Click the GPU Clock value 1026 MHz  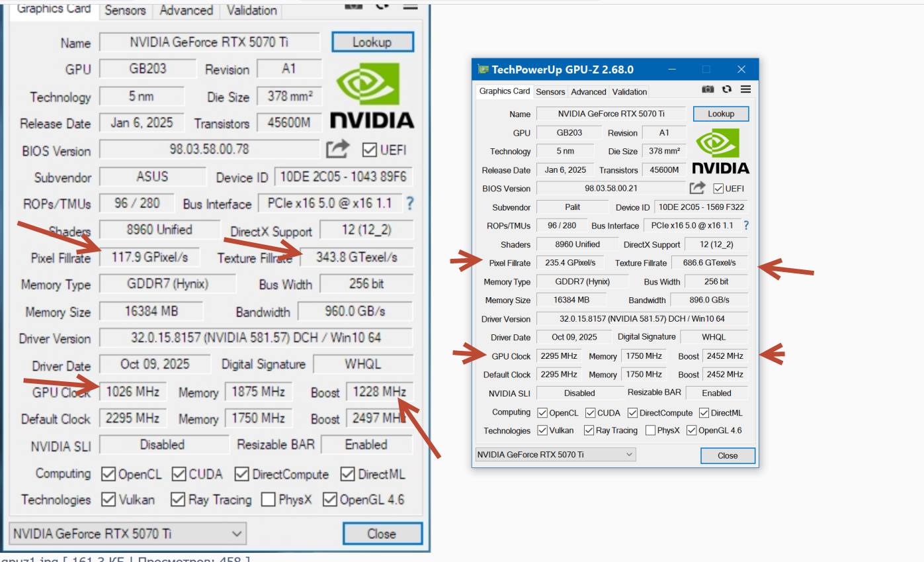click(133, 392)
